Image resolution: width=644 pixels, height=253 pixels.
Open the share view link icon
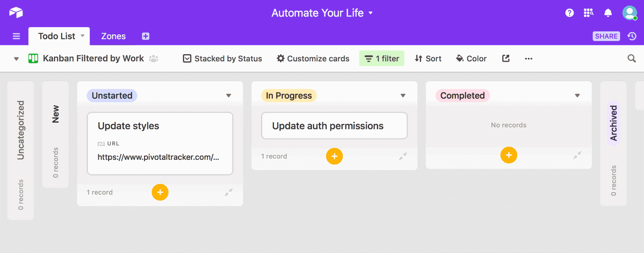(x=506, y=58)
